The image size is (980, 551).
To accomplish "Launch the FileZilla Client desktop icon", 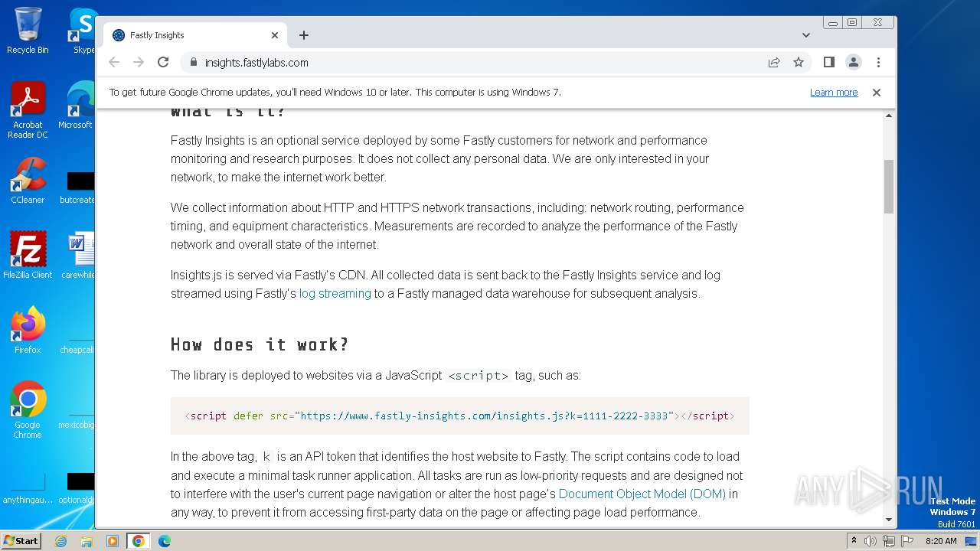I will (x=28, y=255).
